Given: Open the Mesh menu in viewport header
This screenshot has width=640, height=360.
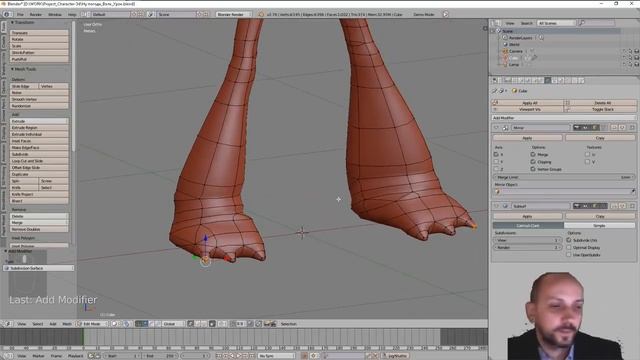Looking at the screenshot, I should tap(67, 324).
